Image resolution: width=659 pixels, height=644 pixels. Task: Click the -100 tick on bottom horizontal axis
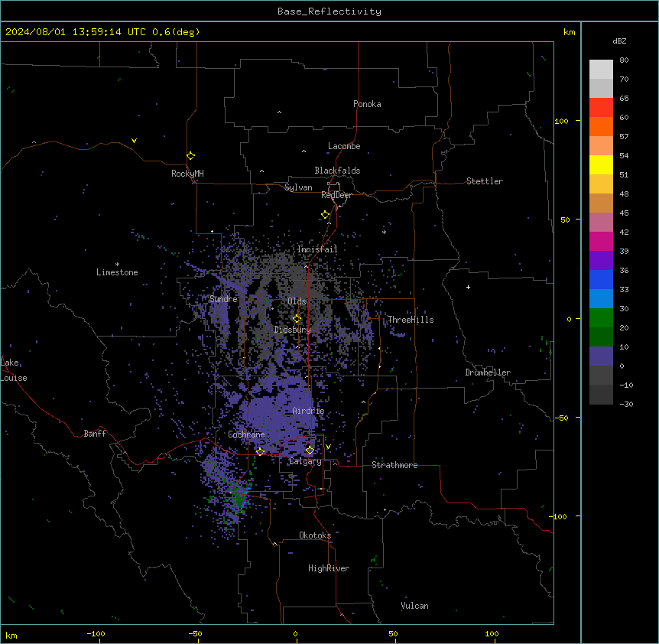tap(96, 633)
